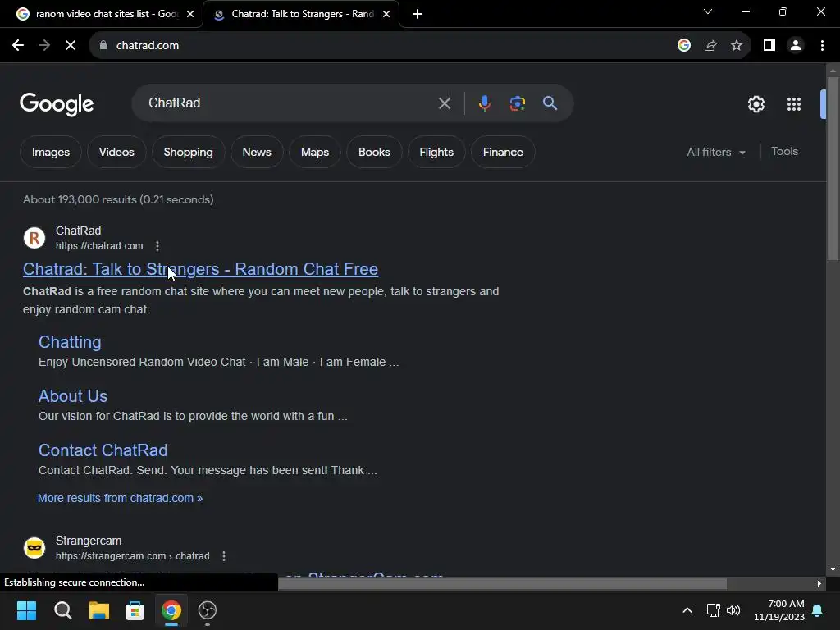
Task: Click the Strangercam result site name
Action: point(89,541)
